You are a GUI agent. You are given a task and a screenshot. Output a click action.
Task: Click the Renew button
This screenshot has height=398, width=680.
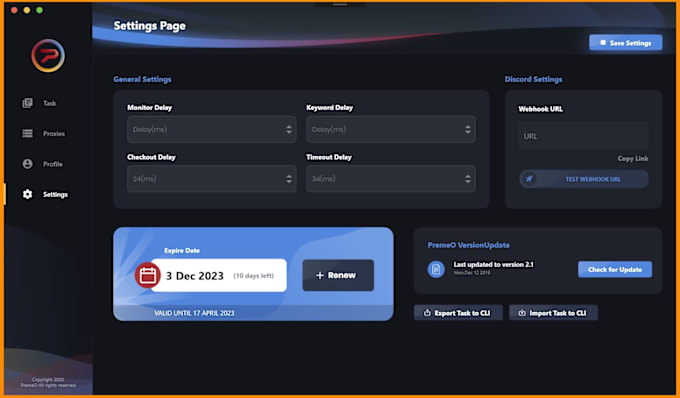pyautogui.click(x=338, y=275)
